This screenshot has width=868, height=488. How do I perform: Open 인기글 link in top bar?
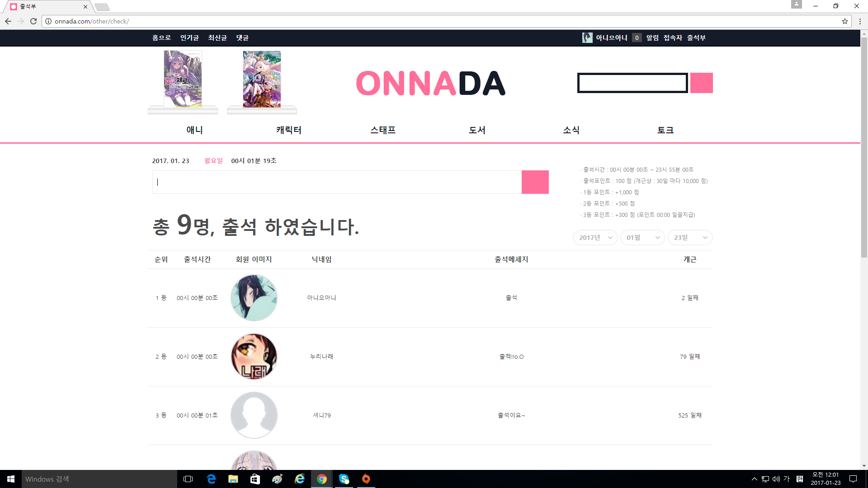click(189, 38)
